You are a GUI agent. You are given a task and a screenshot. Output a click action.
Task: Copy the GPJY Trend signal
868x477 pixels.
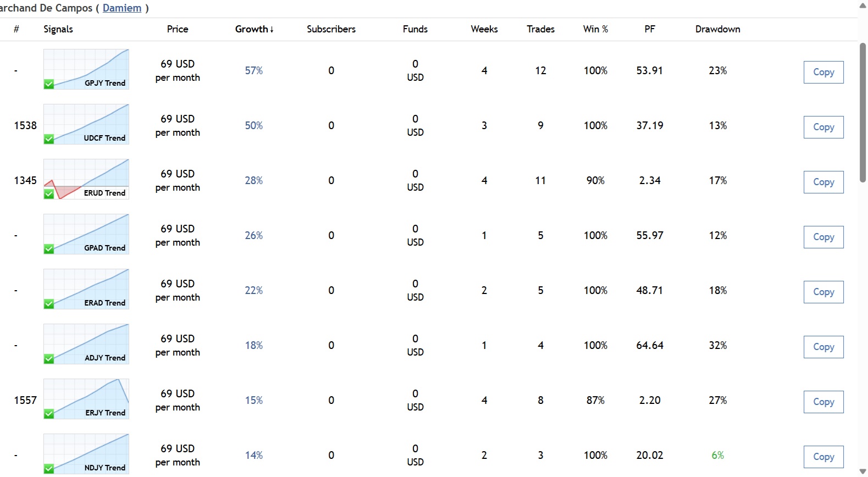click(823, 72)
